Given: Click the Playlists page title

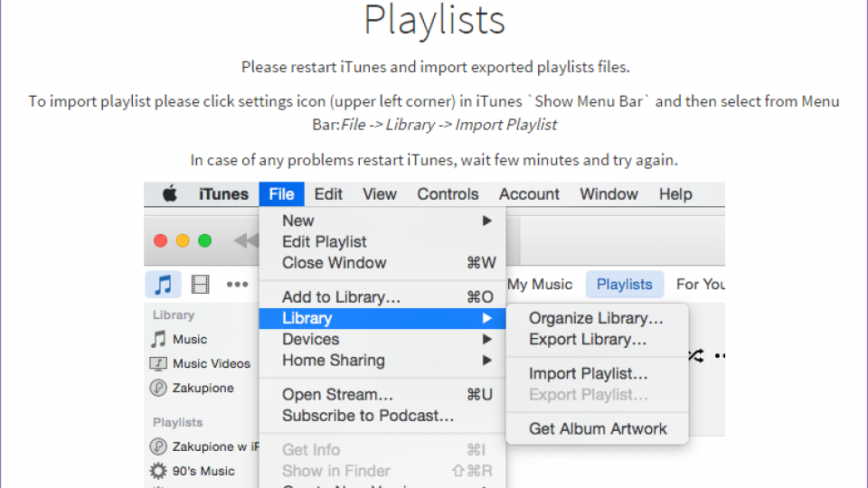Looking at the screenshot, I should click(435, 20).
